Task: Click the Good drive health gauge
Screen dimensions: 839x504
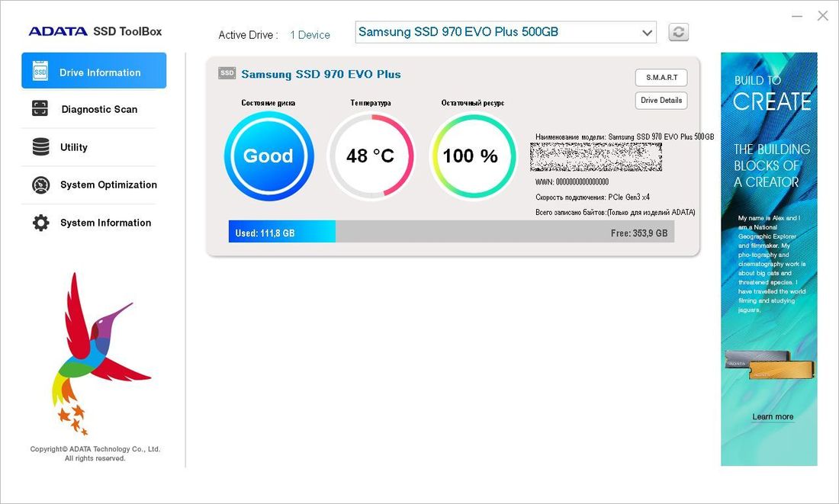Action: click(268, 156)
